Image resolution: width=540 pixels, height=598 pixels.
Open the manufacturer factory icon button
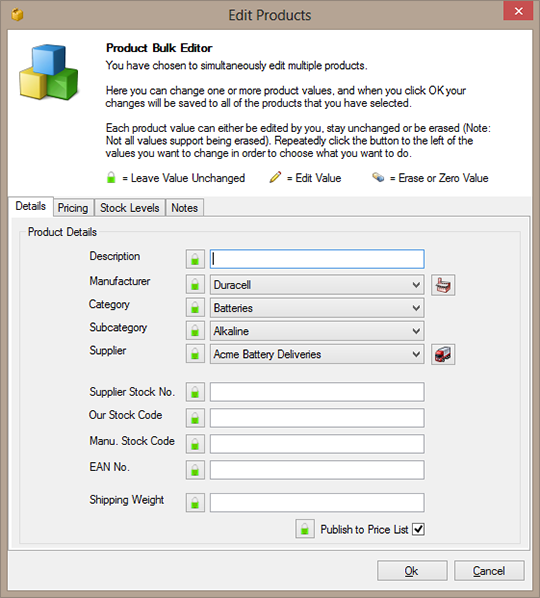point(443,285)
